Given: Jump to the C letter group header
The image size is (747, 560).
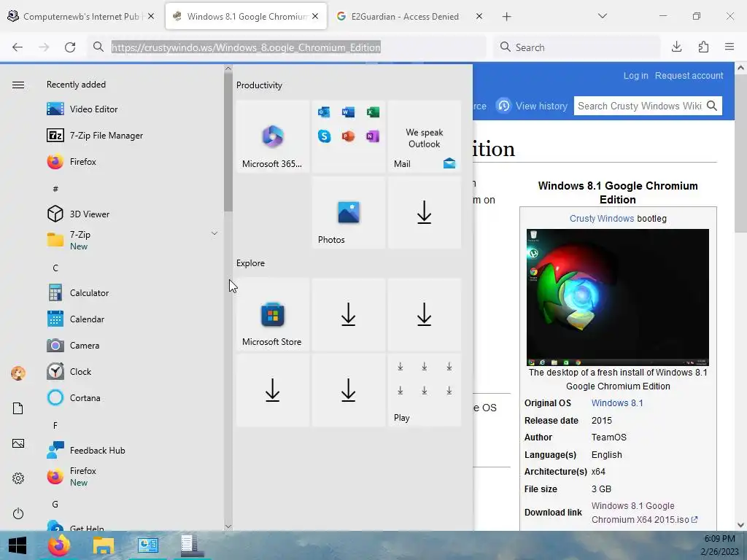Looking at the screenshot, I should pos(55,268).
